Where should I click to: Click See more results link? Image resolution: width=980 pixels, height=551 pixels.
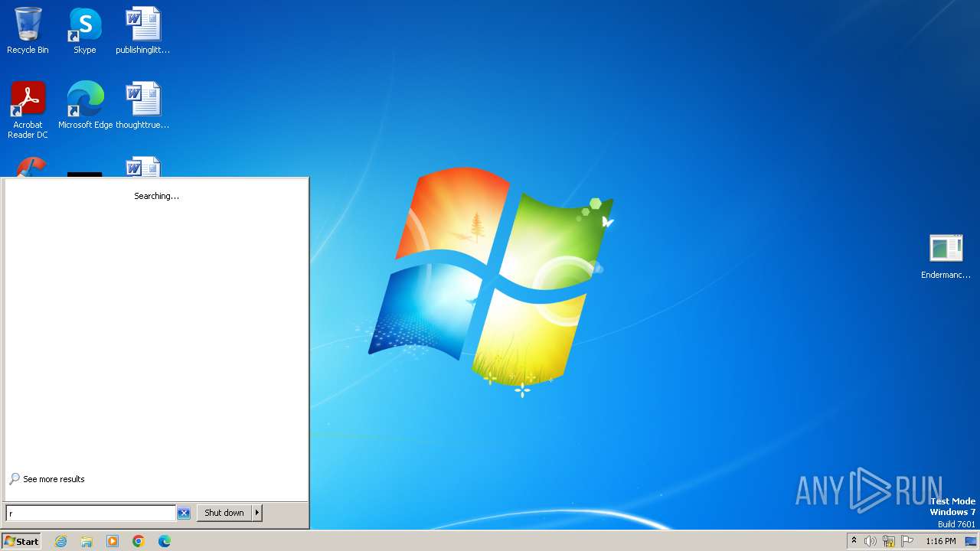click(47, 479)
